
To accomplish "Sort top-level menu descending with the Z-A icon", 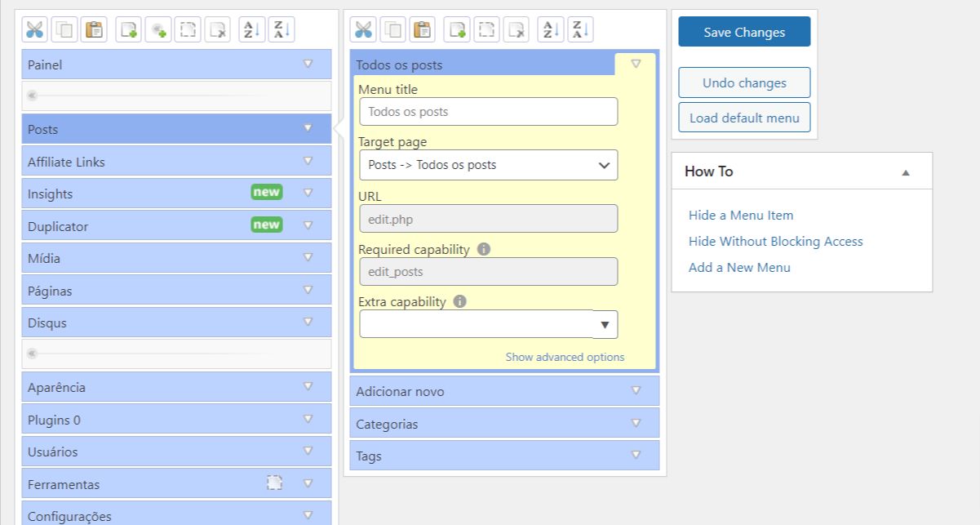I will (x=280, y=29).
